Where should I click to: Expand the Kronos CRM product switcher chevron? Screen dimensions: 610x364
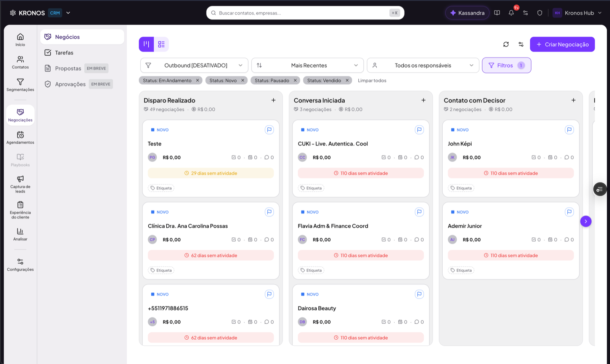tap(68, 13)
